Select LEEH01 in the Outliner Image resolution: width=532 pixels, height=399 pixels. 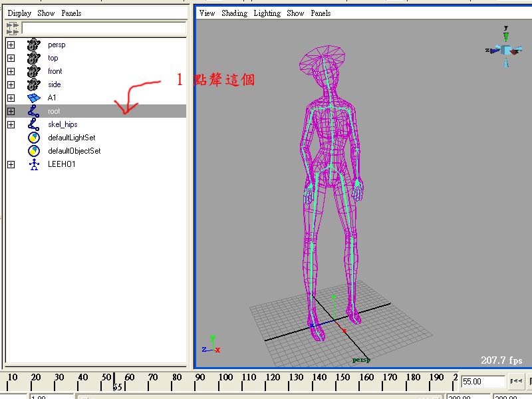click(61, 164)
